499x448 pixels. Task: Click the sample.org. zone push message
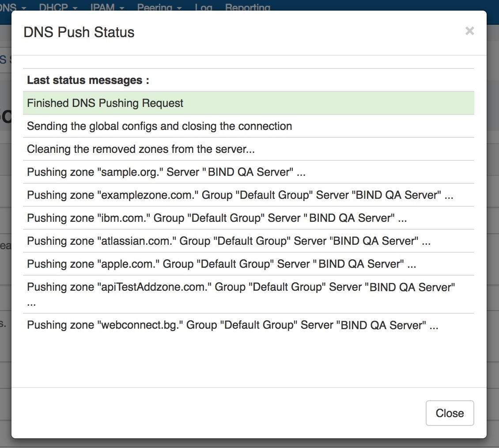pos(166,172)
